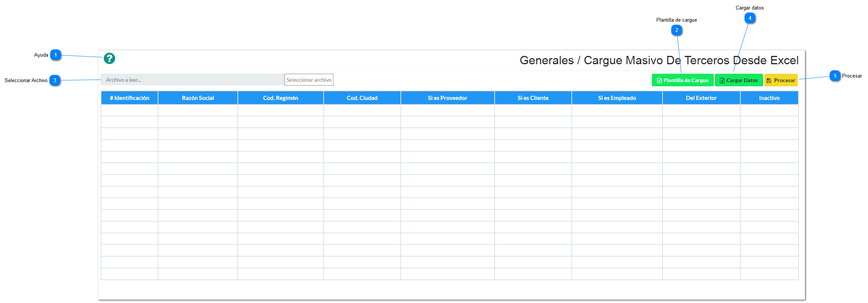The height and width of the screenshot is (303, 868).
Task: Click the Si es Proveedor column header
Action: point(447,98)
